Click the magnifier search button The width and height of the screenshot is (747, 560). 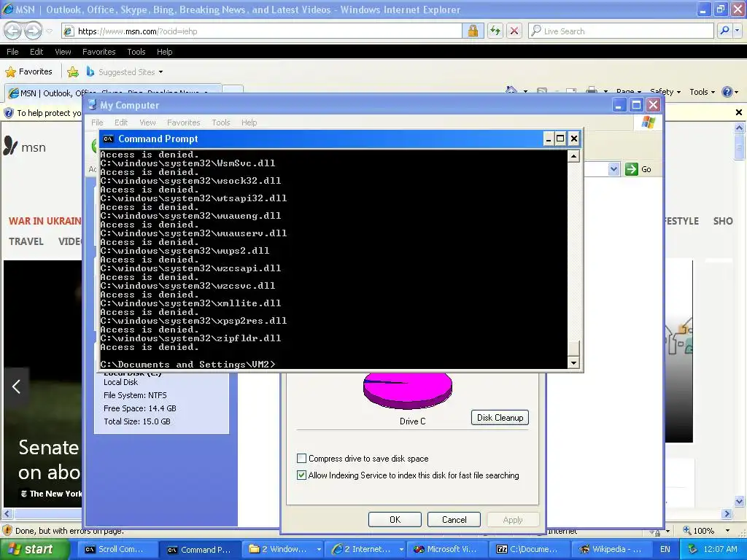click(x=724, y=31)
